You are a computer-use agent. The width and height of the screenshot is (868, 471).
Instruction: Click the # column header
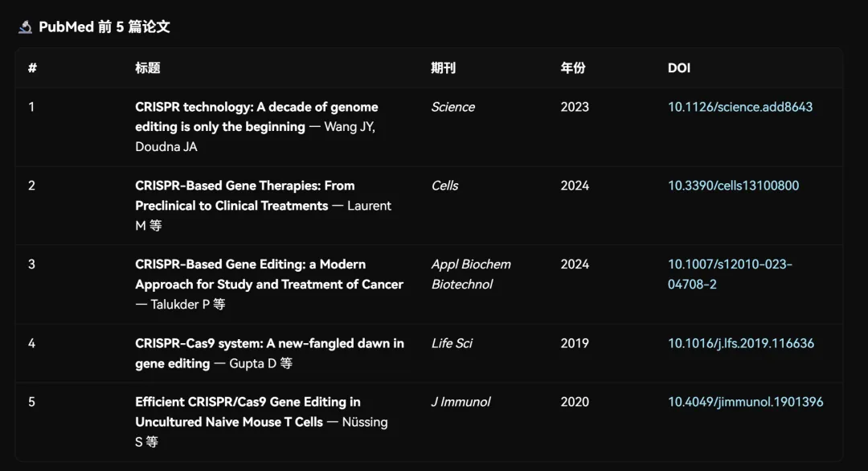(x=32, y=68)
